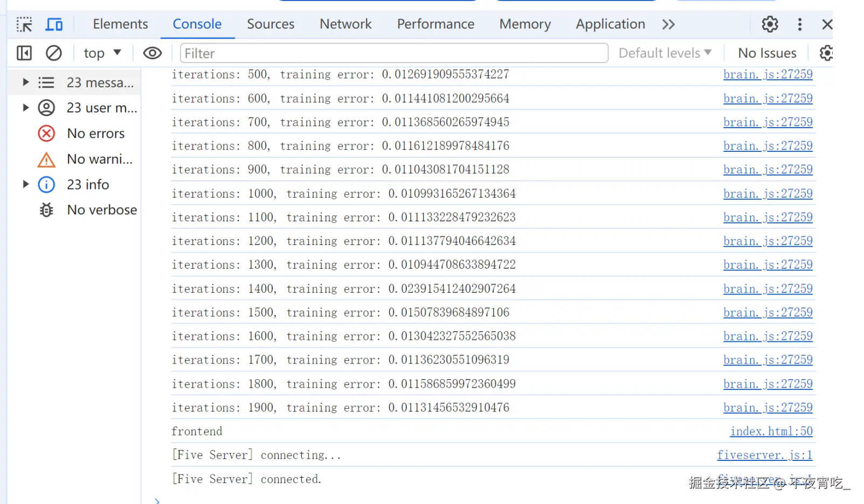864x504 pixels.
Task: Click the iterations 1900 training error message
Action: click(341, 408)
